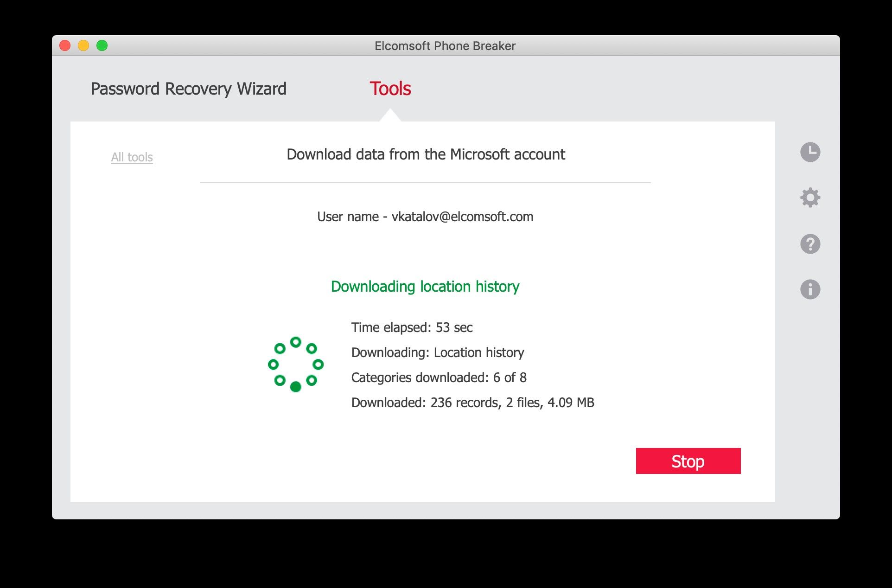Click the Downloading: Location history line
Viewport: 892px width, 588px height.
tap(437, 352)
